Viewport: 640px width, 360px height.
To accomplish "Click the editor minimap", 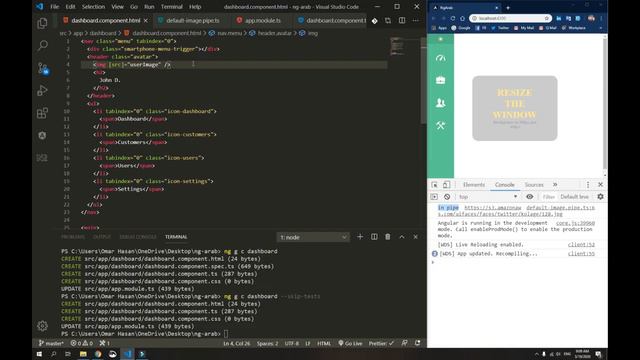I will coord(397,46).
